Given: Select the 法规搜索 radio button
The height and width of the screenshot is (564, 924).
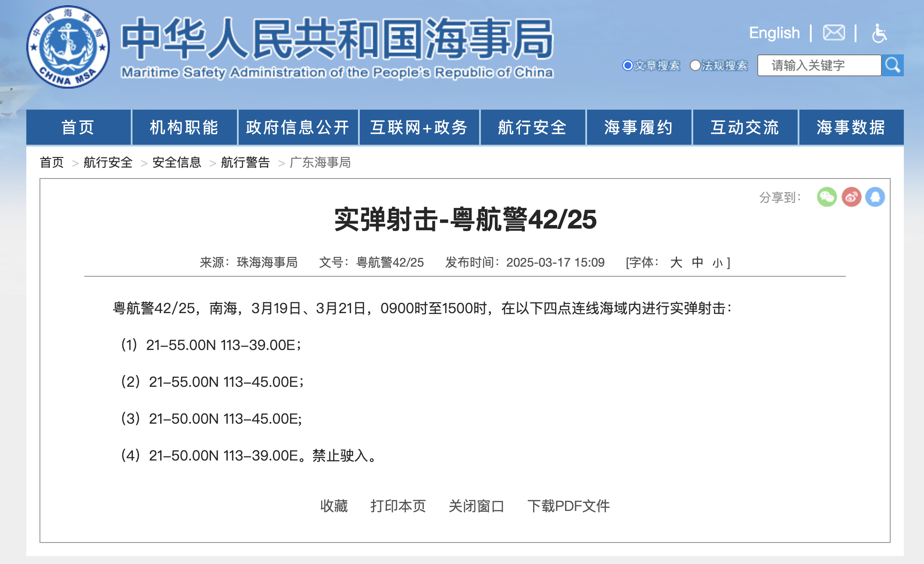Looking at the screenshot, I should [x=695, y=65].
